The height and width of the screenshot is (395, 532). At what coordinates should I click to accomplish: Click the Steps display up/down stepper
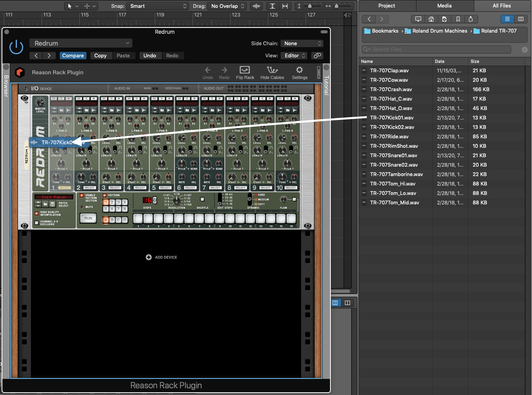coord(154,200)
